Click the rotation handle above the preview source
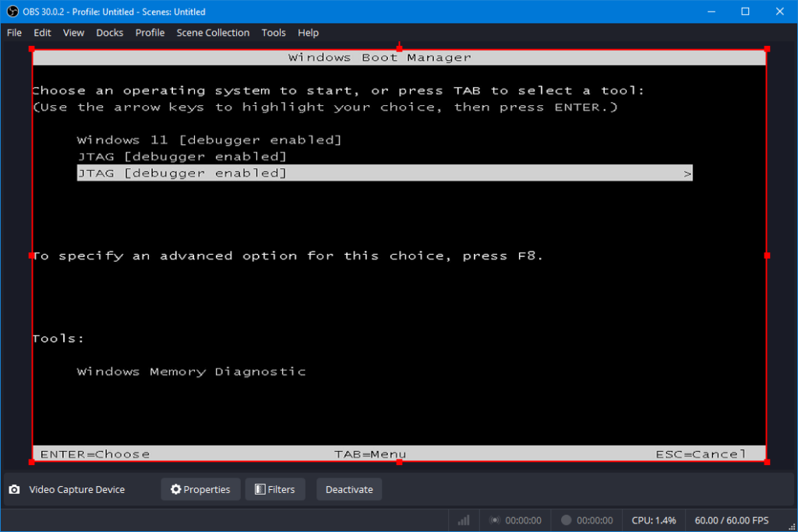The width and height of the screenshot is (798, 532). 399,44
